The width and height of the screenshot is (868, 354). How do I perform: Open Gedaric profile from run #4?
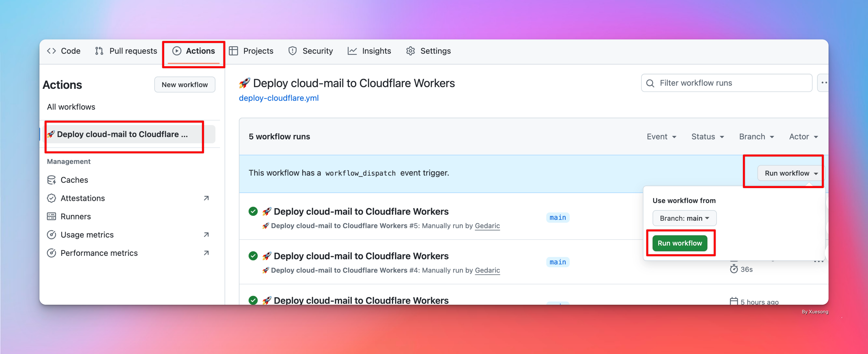coord(487,270)
